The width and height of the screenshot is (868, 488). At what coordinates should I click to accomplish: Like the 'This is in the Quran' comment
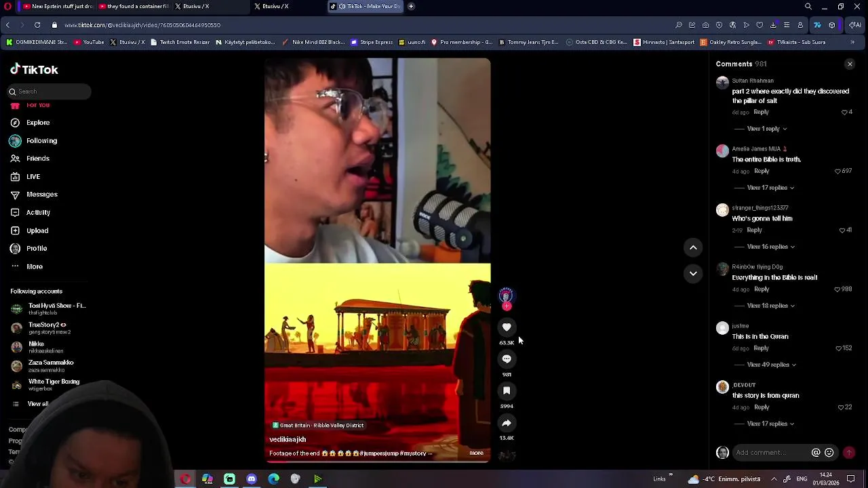pos(838,348)
